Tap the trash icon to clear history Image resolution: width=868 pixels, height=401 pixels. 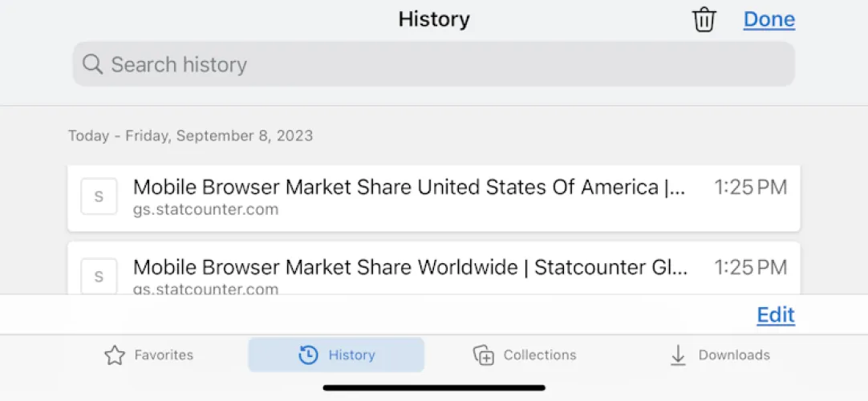(x=704, y=19)
